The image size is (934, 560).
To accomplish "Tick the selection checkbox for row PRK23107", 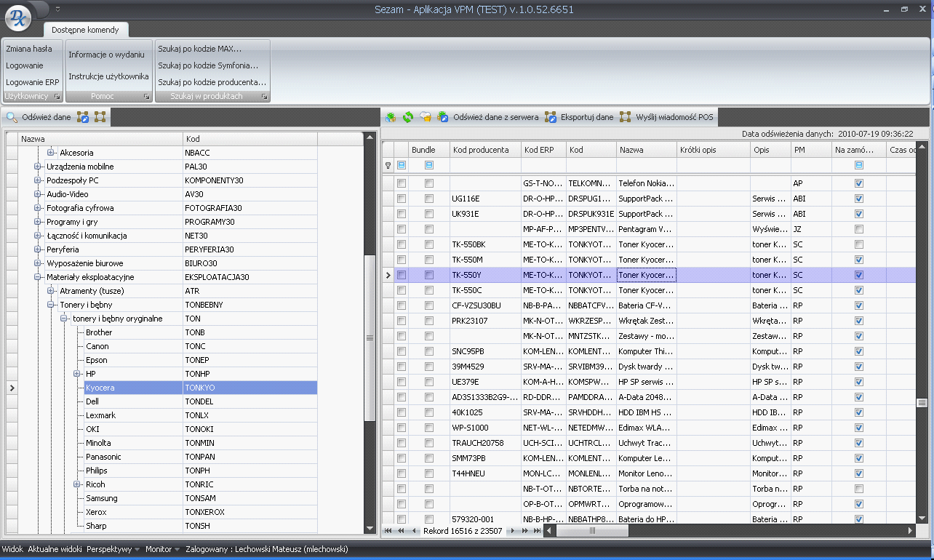I will [x=402, y=321].
